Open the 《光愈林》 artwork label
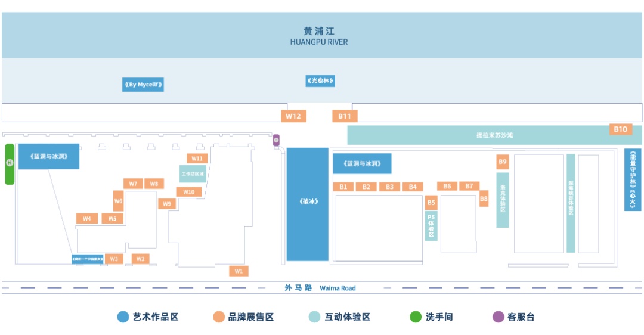 tap(320, 81)
